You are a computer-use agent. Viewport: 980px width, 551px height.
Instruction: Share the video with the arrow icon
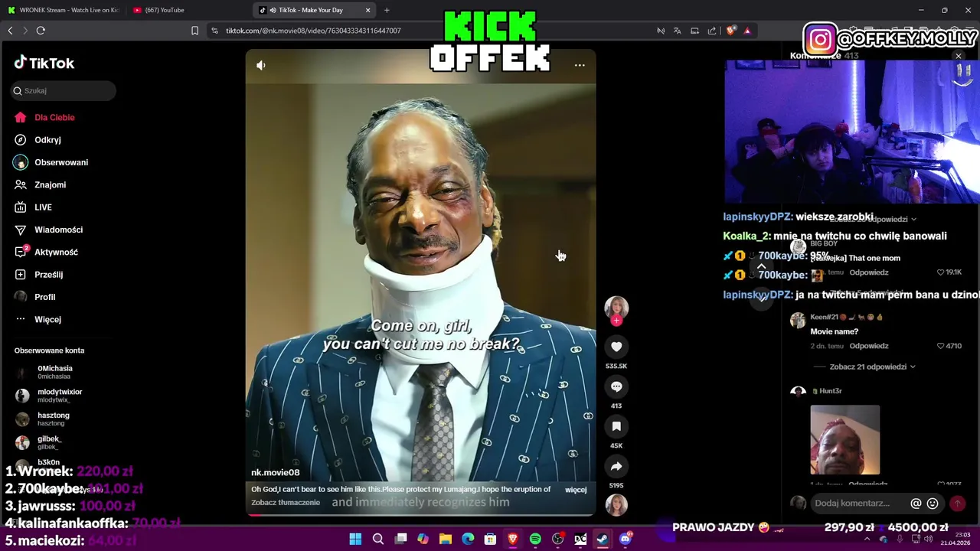(616, 466)
